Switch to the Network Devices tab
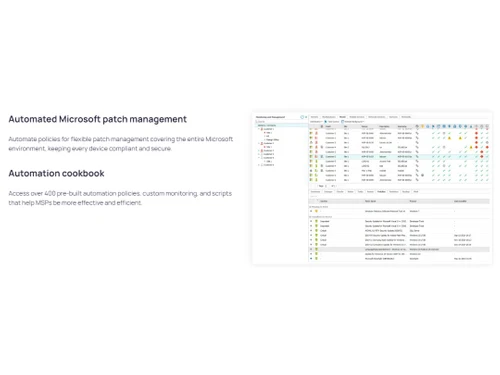 377,117
